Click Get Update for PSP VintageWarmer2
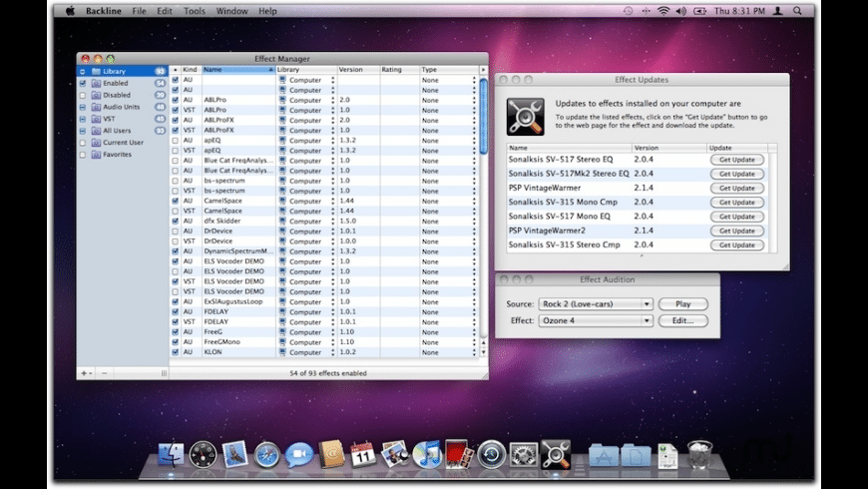 tap(737, 231)
